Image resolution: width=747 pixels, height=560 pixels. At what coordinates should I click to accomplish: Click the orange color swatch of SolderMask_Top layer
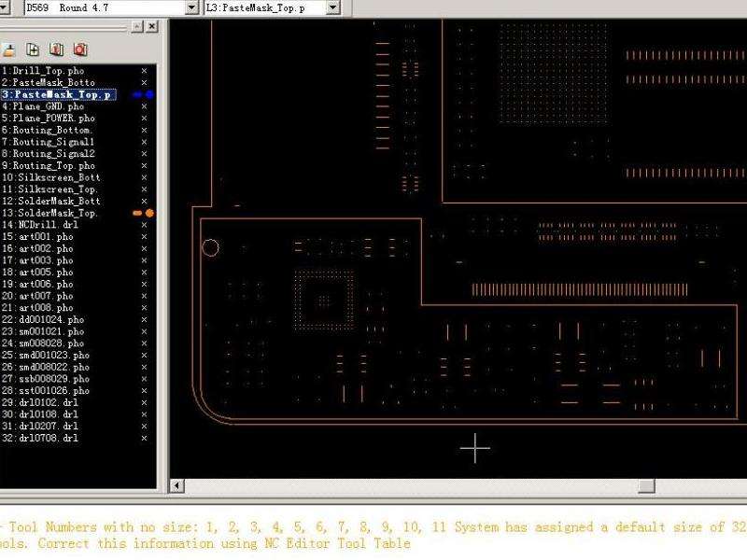coord(149,213)
